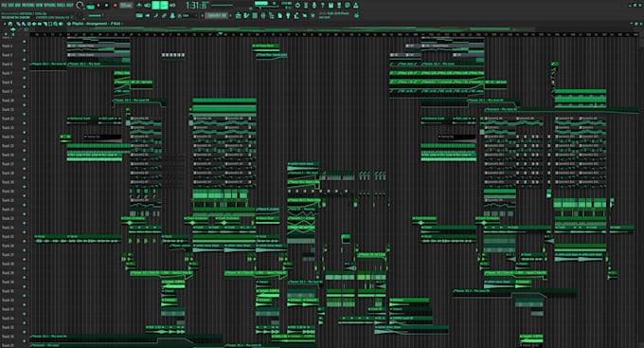644x348 pixels.
Task: Select the playlist Delete tool
Action: 28,24
